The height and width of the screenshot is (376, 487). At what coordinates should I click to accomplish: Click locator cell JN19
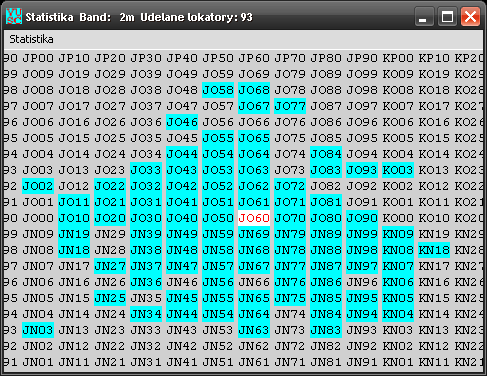pos(74,234)
